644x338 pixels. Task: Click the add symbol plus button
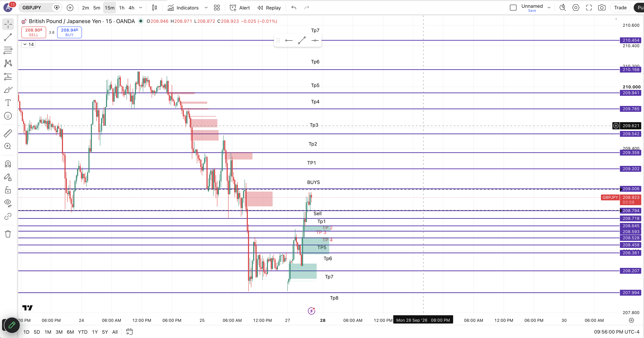[x=70, y=8]
